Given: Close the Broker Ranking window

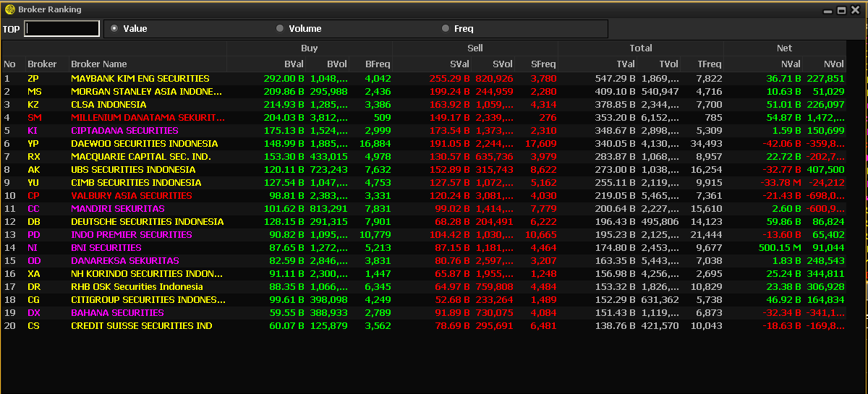Looking at the screenshot, I should pos(856,10).
